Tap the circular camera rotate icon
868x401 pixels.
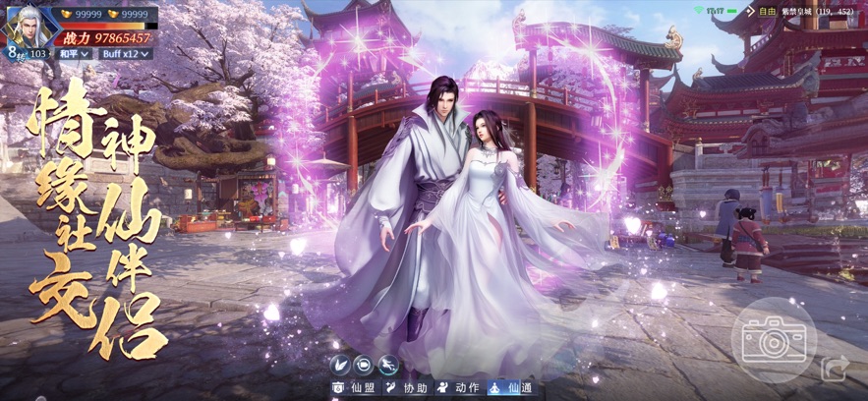[x=363, y=365]
